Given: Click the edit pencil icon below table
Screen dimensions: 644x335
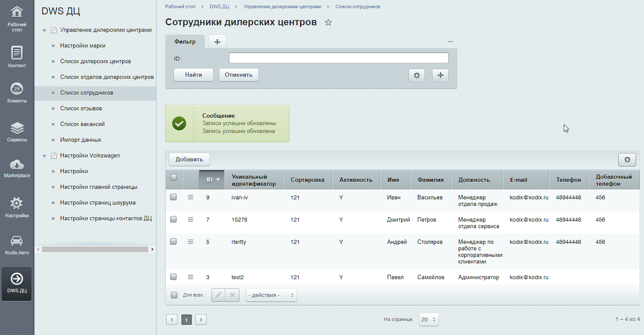Looking at the screenshot, I should [x=219, y=295].
